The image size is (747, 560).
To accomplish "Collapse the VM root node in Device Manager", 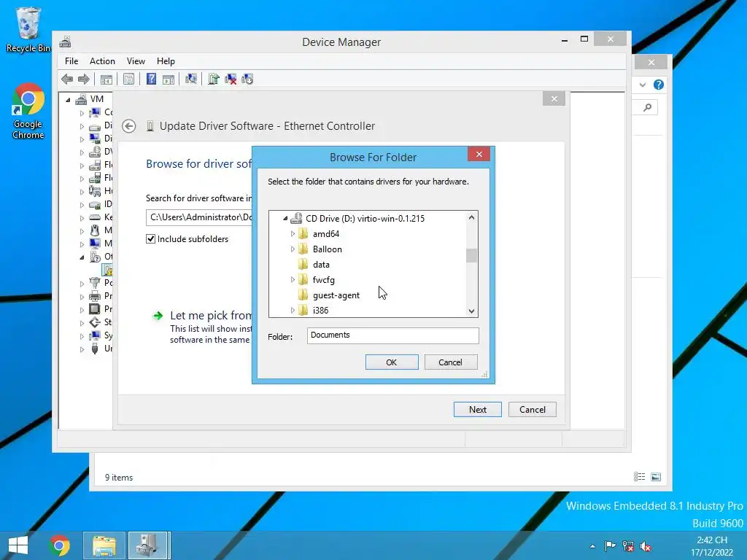I will click(x=68, y=99).
